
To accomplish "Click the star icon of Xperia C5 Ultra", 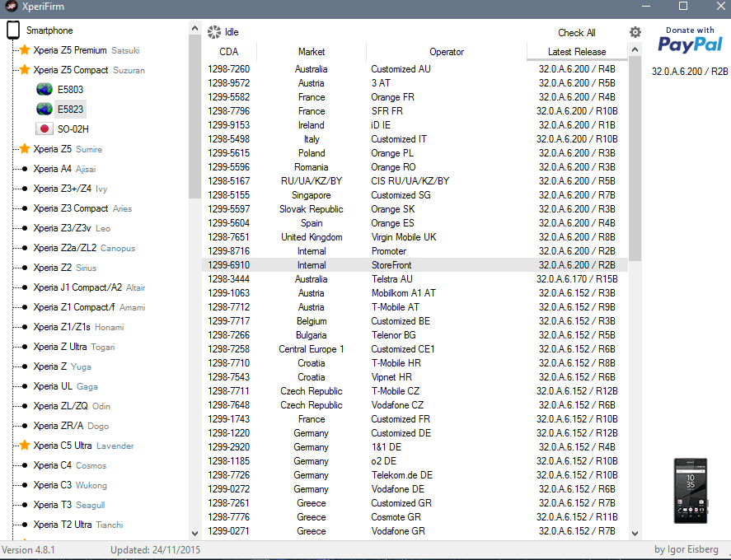I will coord(26,446).
